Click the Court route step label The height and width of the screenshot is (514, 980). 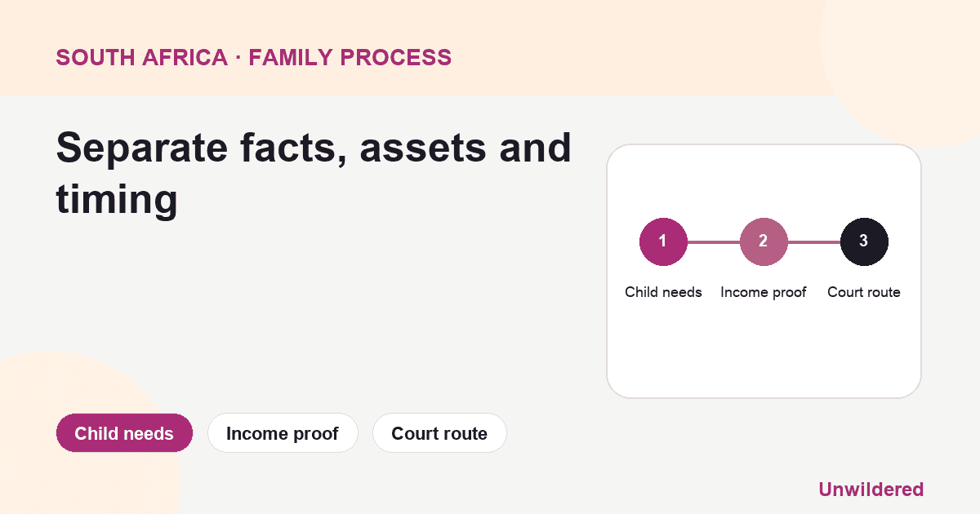click(x=864, y=292)
